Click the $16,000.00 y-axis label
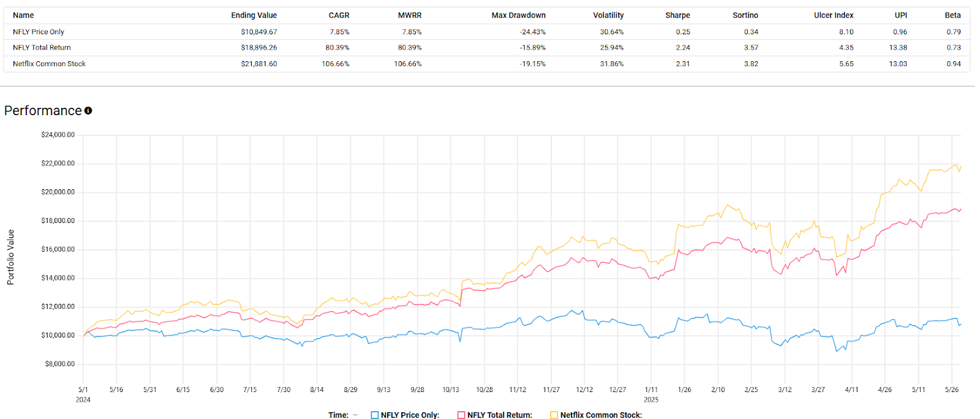The width and height of the screenshot is (980, 419). coord(58,249)
